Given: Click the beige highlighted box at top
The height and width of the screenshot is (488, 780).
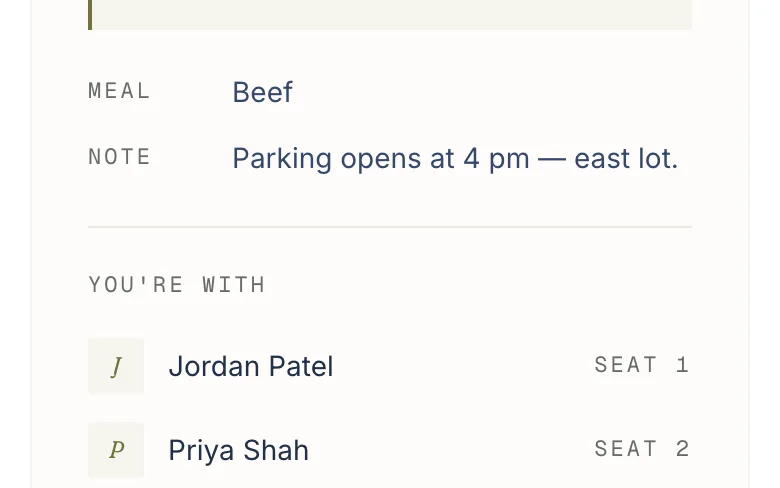Looking at the screenshot, I should [x=390, y=15].
